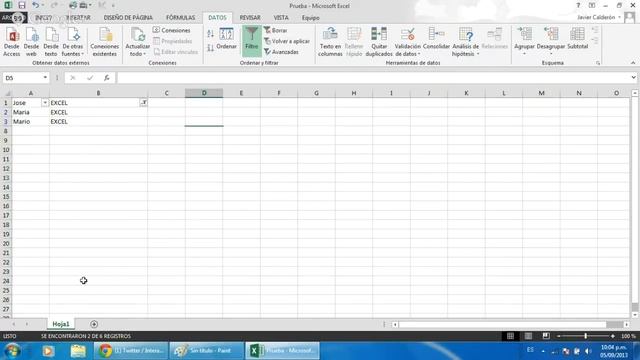
Task: Switch to DISEÑO DE PÁGINA tab
Action: tap(128, 18)
